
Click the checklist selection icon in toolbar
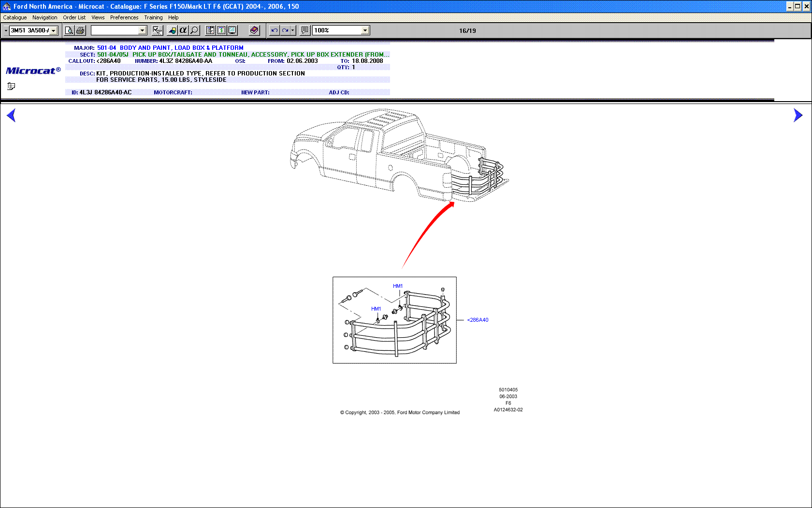tap(158, 30)
